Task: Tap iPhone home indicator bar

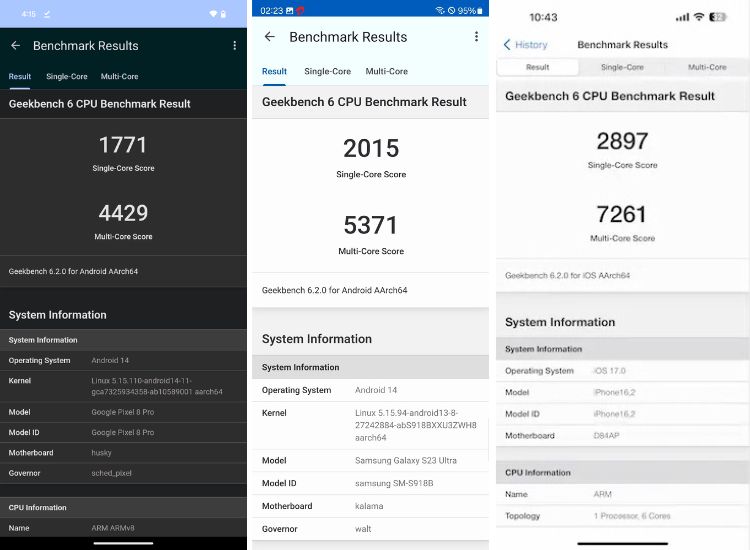Action: [x=622, y=544]
